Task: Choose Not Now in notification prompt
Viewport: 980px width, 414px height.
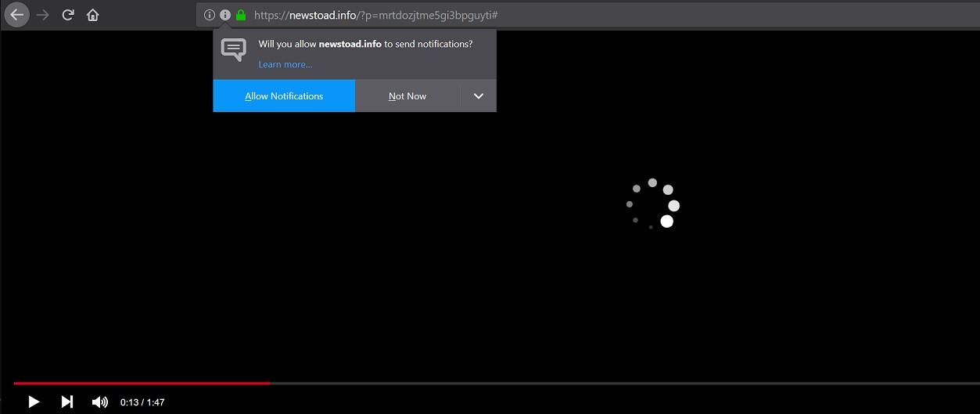Action: 407,96
